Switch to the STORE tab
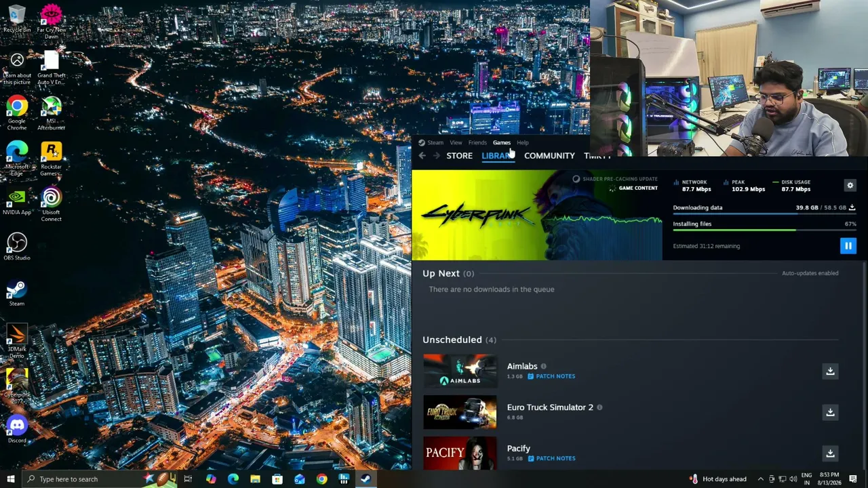 (x=459, y=156)
